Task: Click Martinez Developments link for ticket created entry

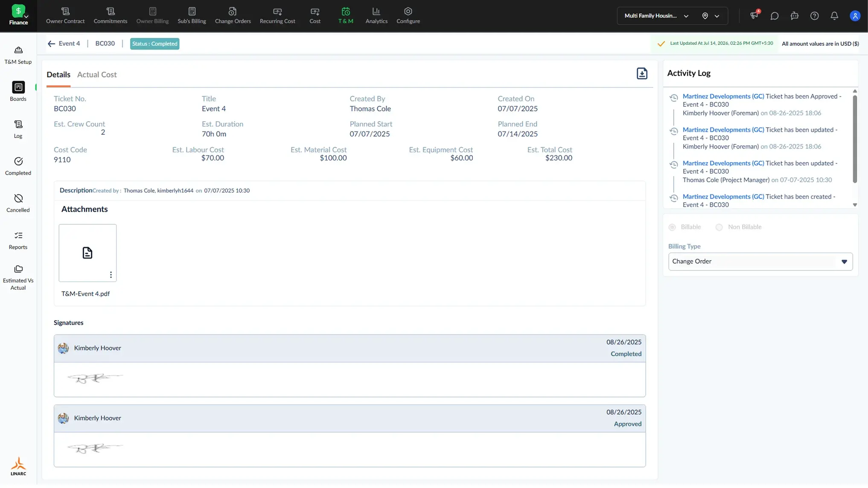Action: (x=723, y=197)
